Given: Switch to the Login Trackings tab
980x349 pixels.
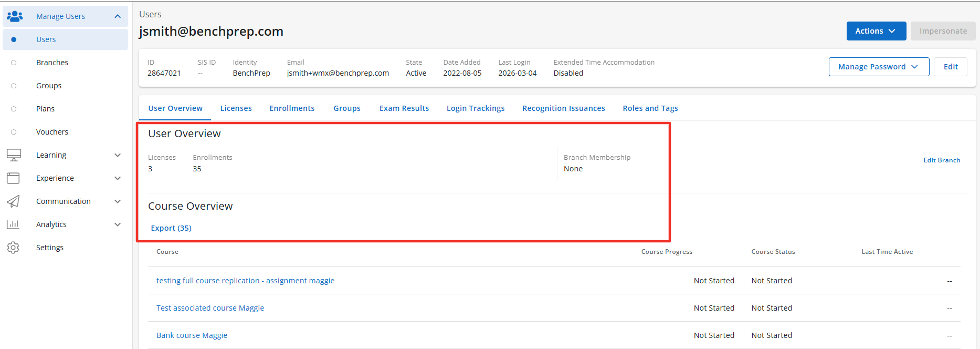Looking at the screenshot, I should point(476,108).
